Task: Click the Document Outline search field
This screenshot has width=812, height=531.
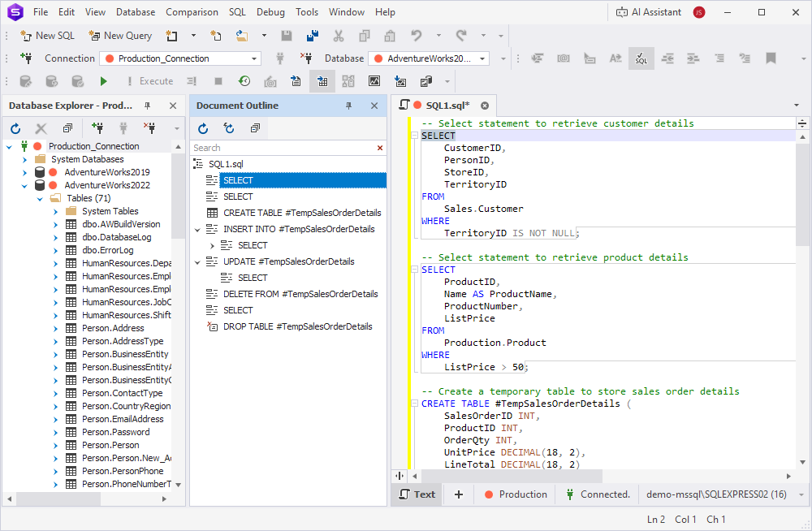Action: pos(284,148)
